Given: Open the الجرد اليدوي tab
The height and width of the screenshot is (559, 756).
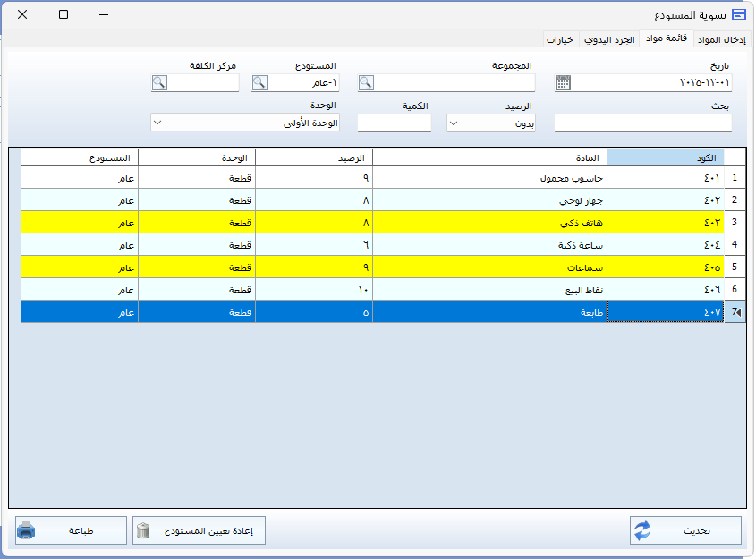Looking at the screenshot, I should (609, 39).
